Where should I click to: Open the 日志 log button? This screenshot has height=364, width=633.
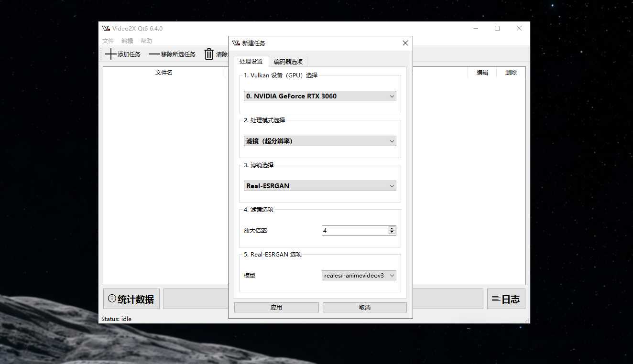[506, 299]
